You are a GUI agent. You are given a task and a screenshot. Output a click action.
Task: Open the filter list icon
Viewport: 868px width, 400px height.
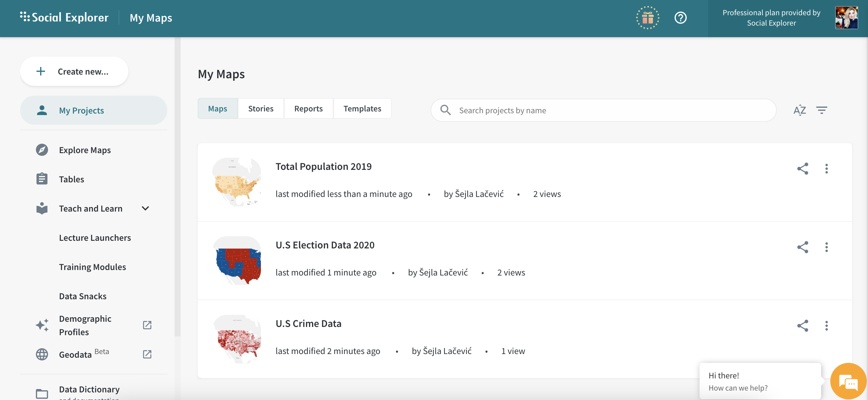pos(821,110)
